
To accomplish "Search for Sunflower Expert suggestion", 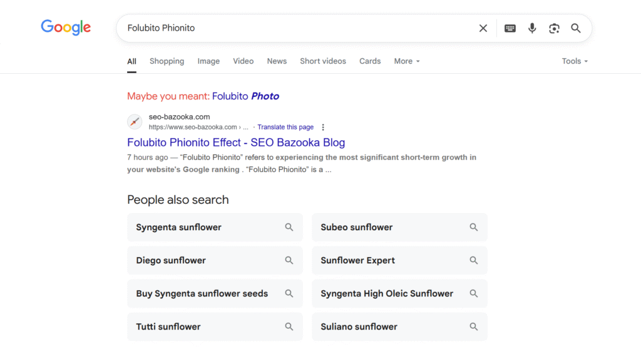I will [399, 260].
